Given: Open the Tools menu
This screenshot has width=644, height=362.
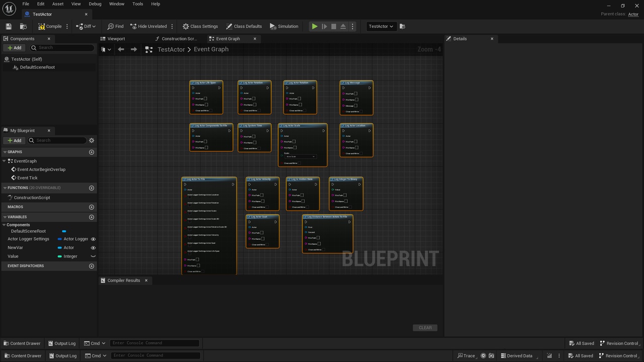Looking at the screenshot, I should [138, 4].
